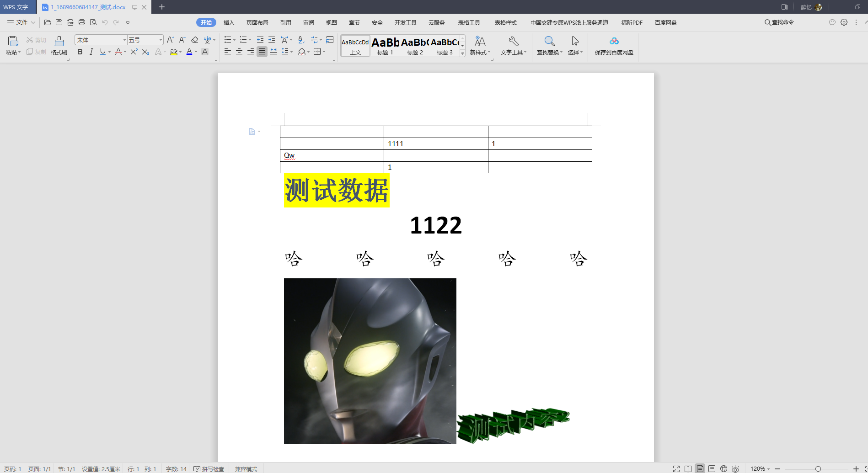Clear formatting with eraser icon
This screenshot has height=473, width=868.
point(194,40)
